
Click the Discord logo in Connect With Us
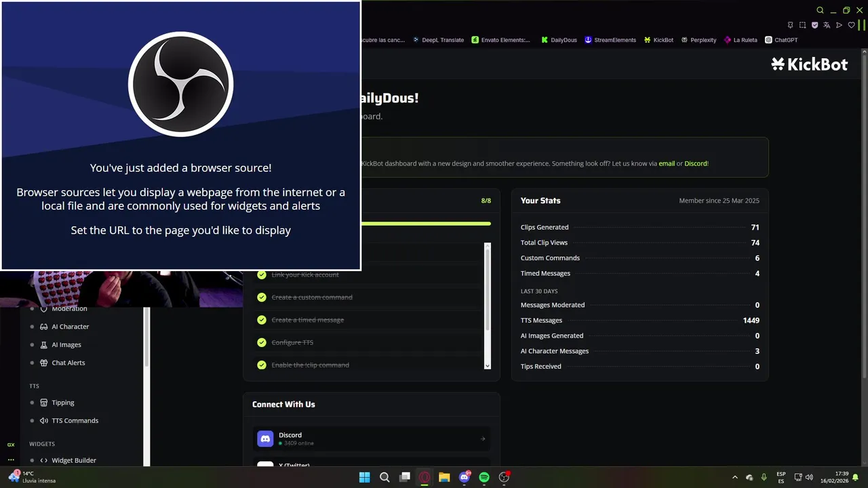click(x=265, y=439)
